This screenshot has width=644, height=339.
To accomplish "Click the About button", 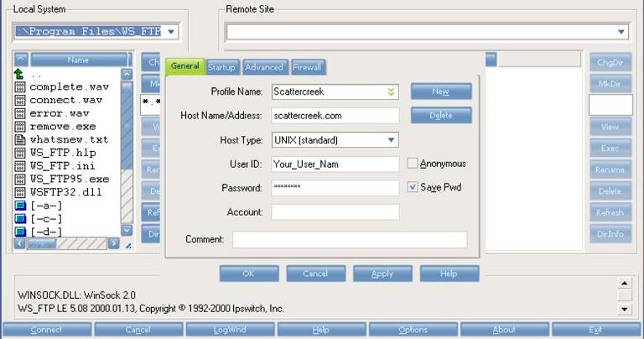I will tap(504, 330).
